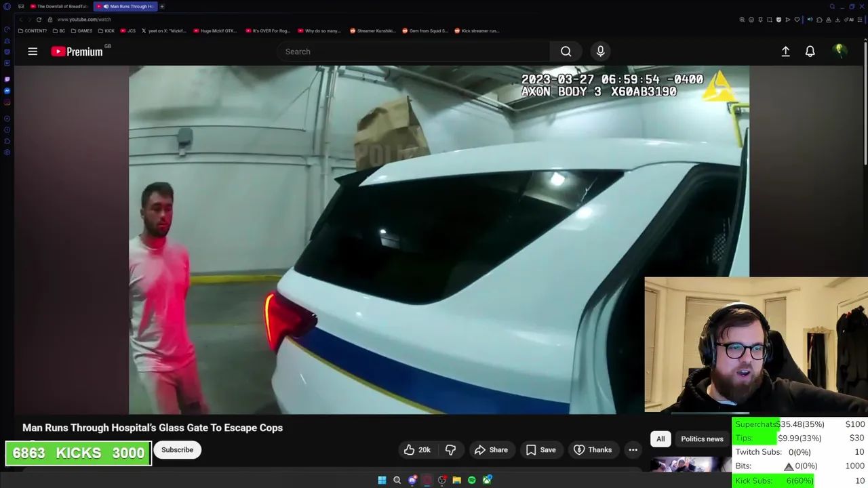Select the All filter chip
The image size is (868, 488).
660,439
